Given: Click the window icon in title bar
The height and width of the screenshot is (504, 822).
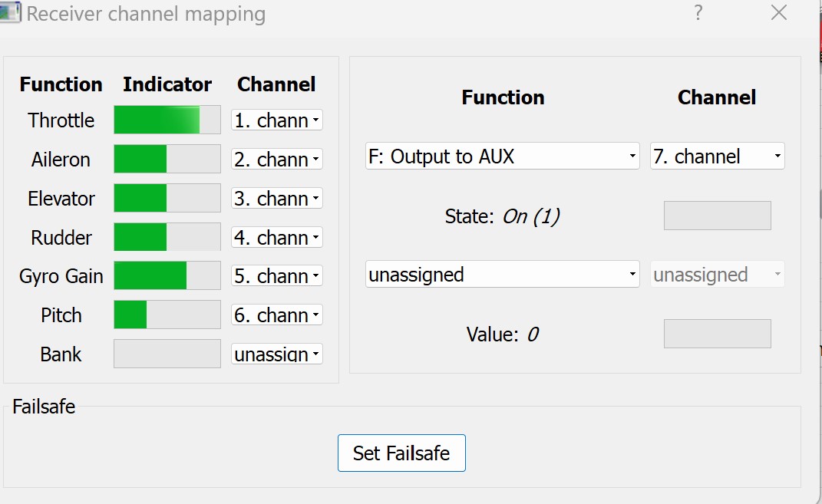Looking at the screenshot, I should tap(11, 15).
